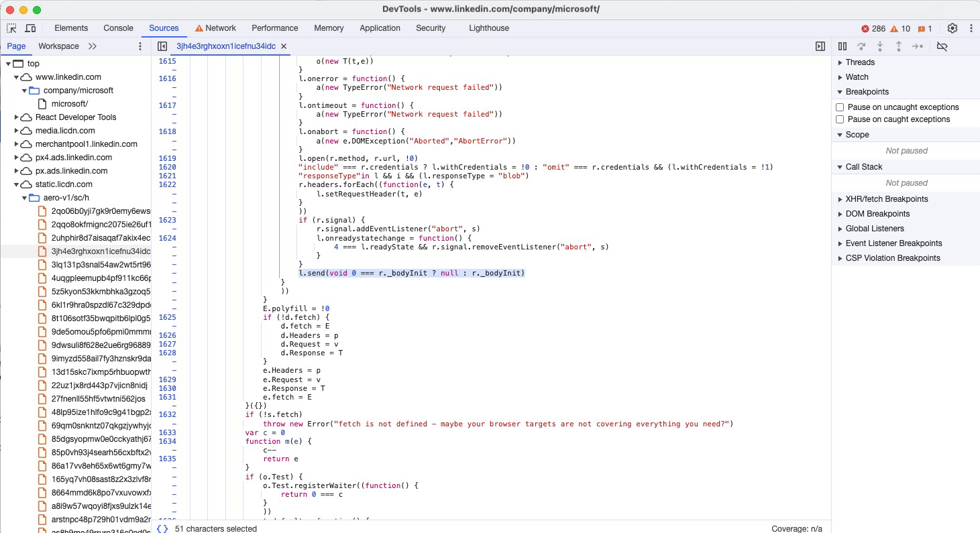The width and height of the screenshot is (980, 533).
Task: Collapse the aero-v1/sc/h folder
Action: click(24, 198)
